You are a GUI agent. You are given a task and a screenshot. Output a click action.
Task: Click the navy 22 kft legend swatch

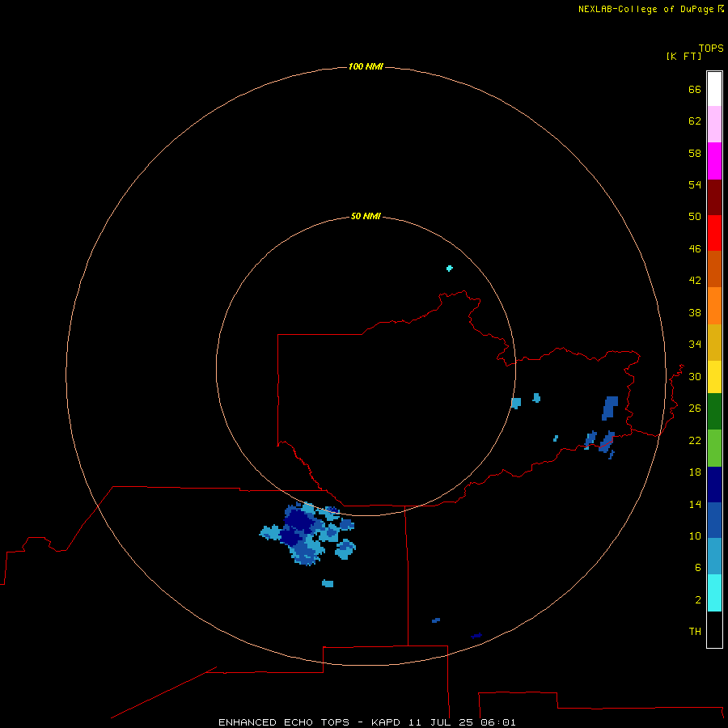[x=714, y=485]
